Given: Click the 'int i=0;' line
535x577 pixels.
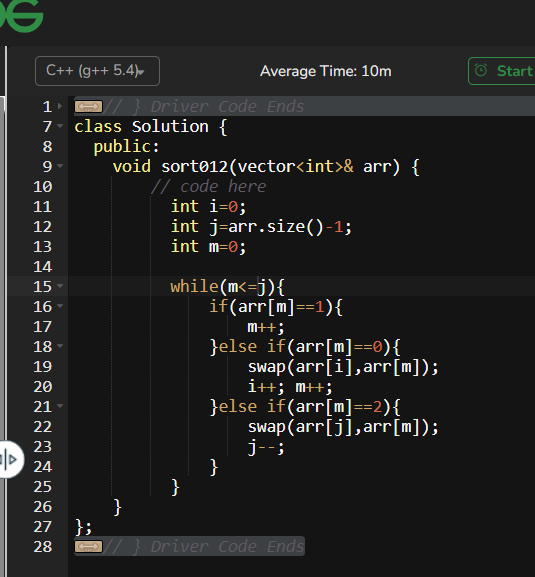Looking at the screenshot, I should tap(208, 206).
